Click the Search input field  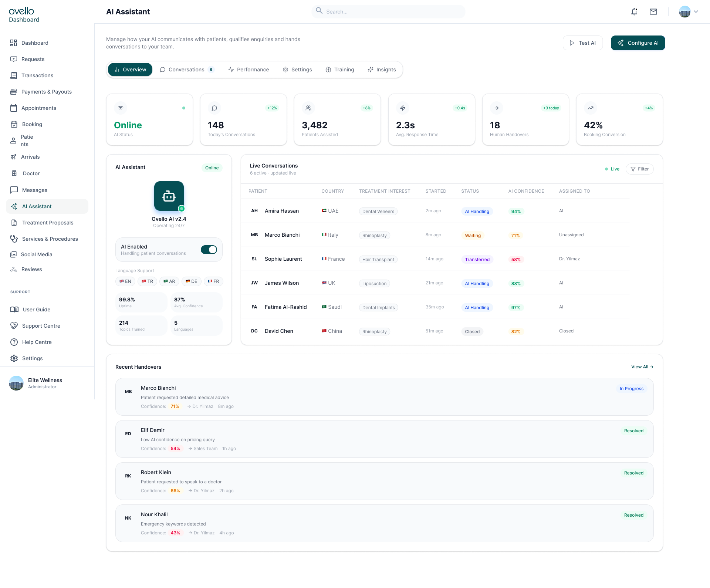(388, 11)
